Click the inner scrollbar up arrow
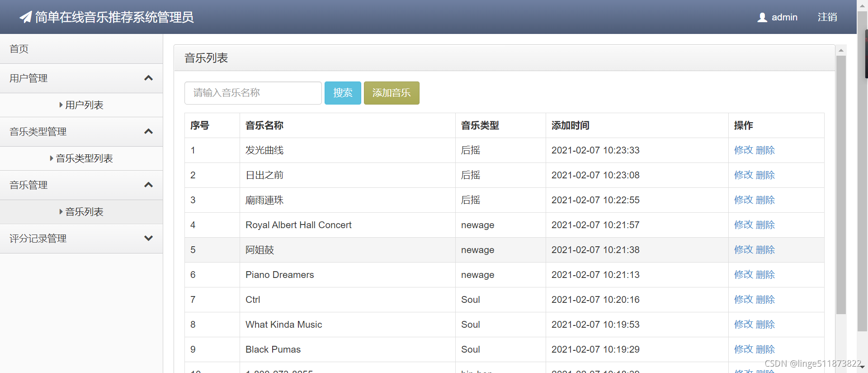The width and height of the screenshot is (868, 373). (841, 50)
